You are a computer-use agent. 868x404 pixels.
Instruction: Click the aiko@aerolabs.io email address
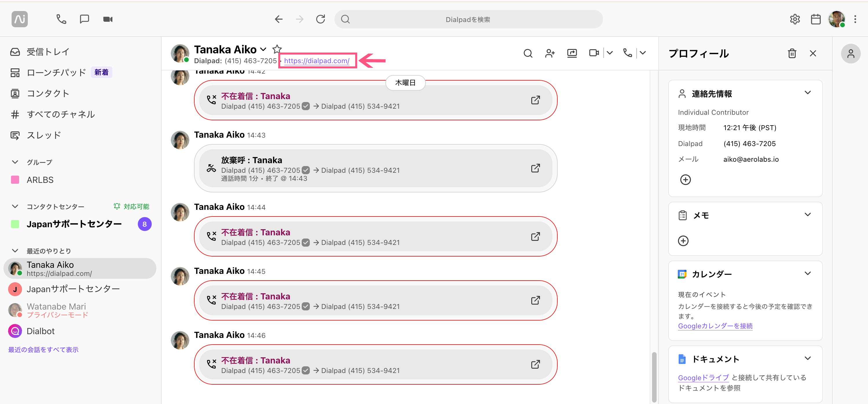click(x=751, y=159)
